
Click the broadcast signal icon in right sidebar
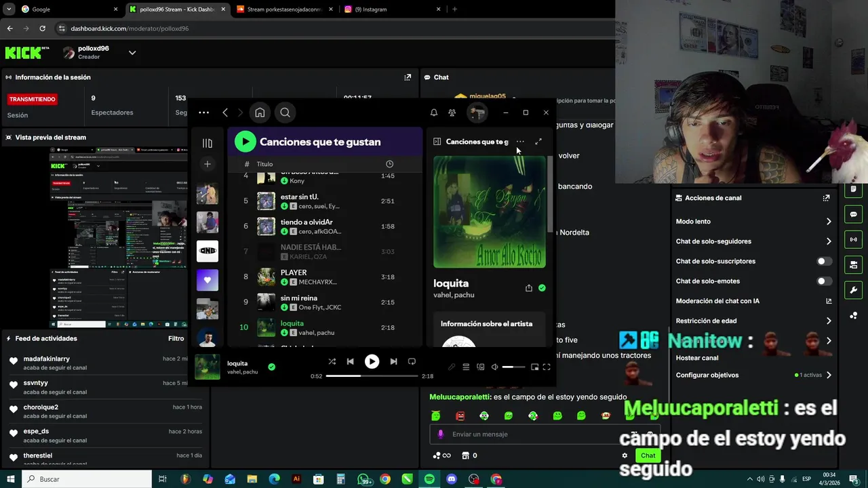(854, 239)
